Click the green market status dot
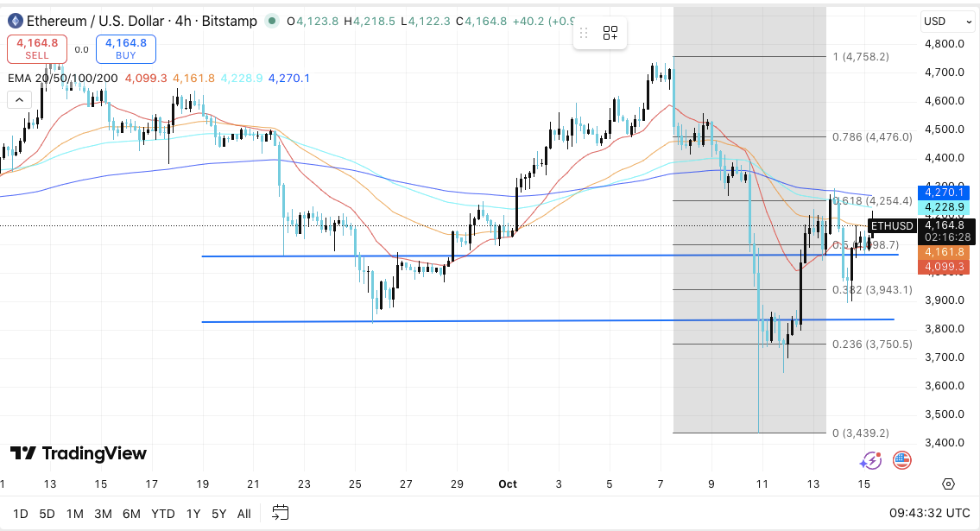The width and height of the screenshot is (980, 531). pos(273,21)
